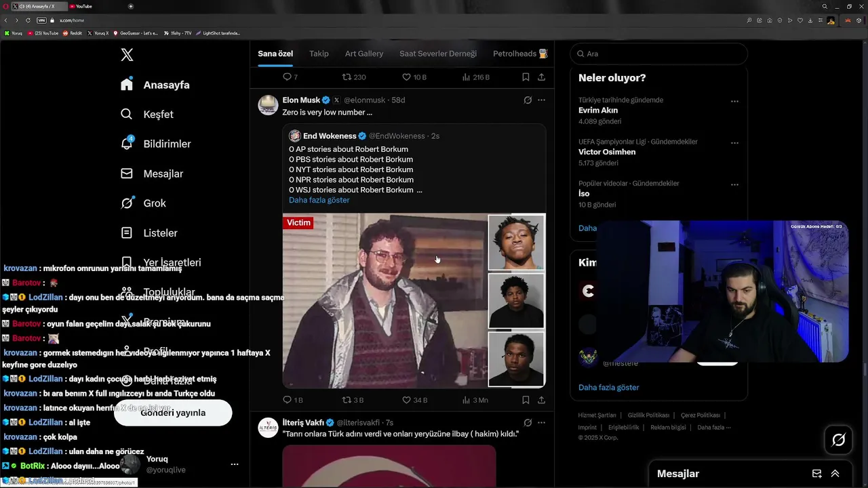Open a new browser tab

(x=130, y=6)
